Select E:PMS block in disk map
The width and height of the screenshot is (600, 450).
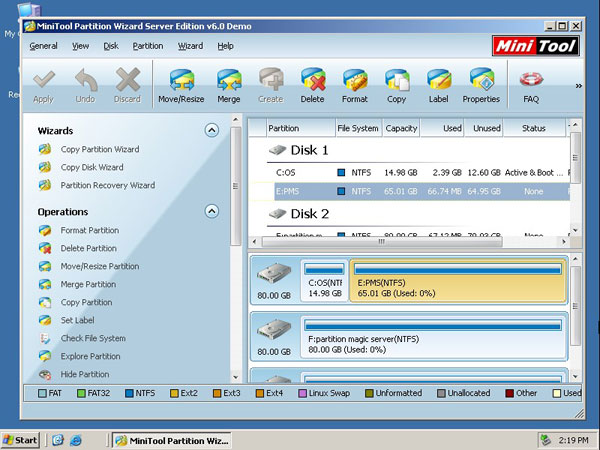(458, 281)
